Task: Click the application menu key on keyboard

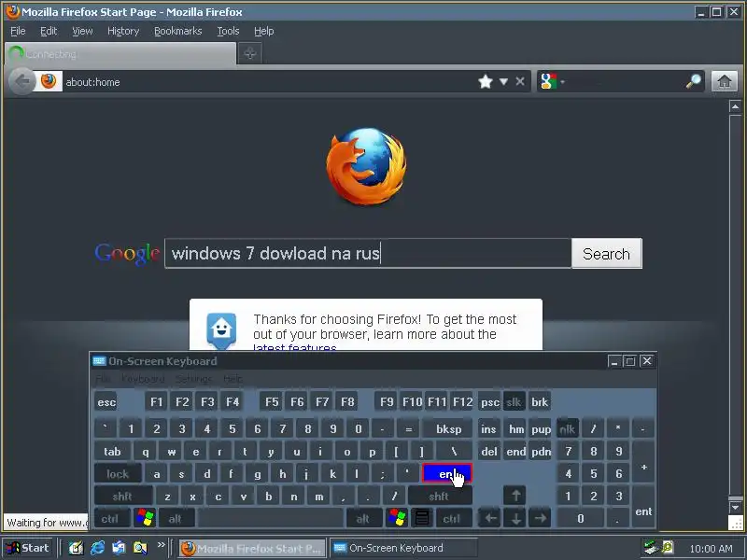Action: [422, 518]
